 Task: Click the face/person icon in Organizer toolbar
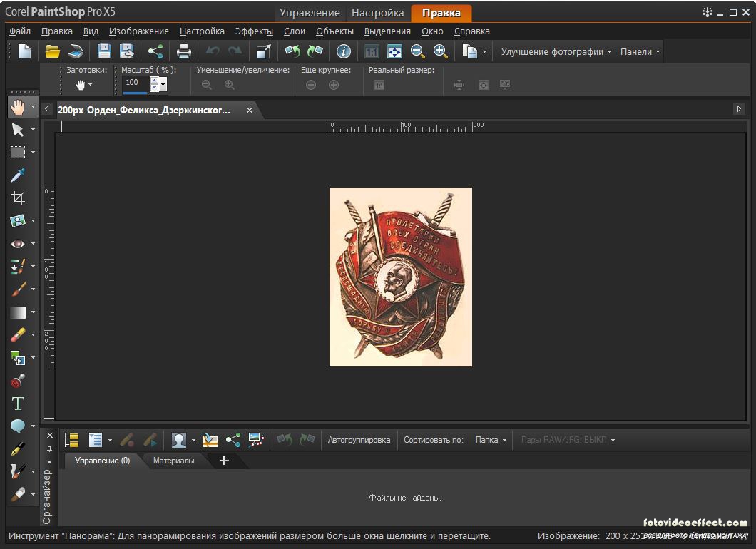click(x=179, y=440)
